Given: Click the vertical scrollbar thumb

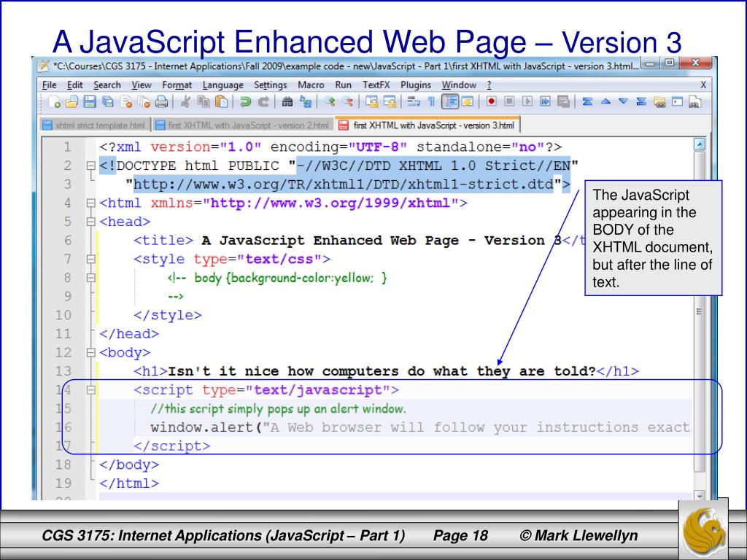Looking at the screenshot, I should pos(699,312).
